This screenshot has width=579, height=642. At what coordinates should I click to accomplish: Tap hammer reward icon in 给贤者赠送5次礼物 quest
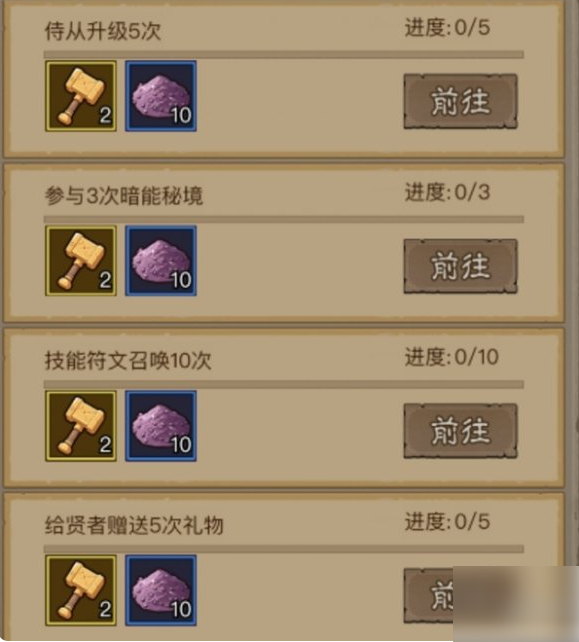pyautogui.click(x=81, y=590)
